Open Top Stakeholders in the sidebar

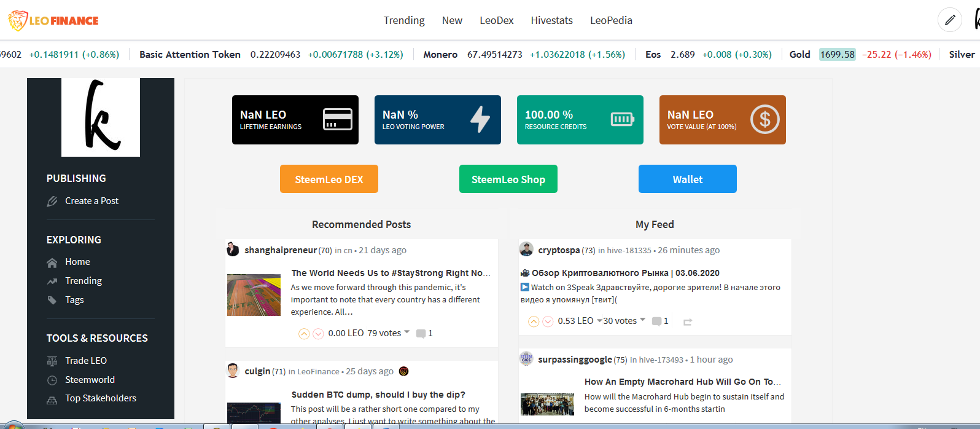point(101,398)
